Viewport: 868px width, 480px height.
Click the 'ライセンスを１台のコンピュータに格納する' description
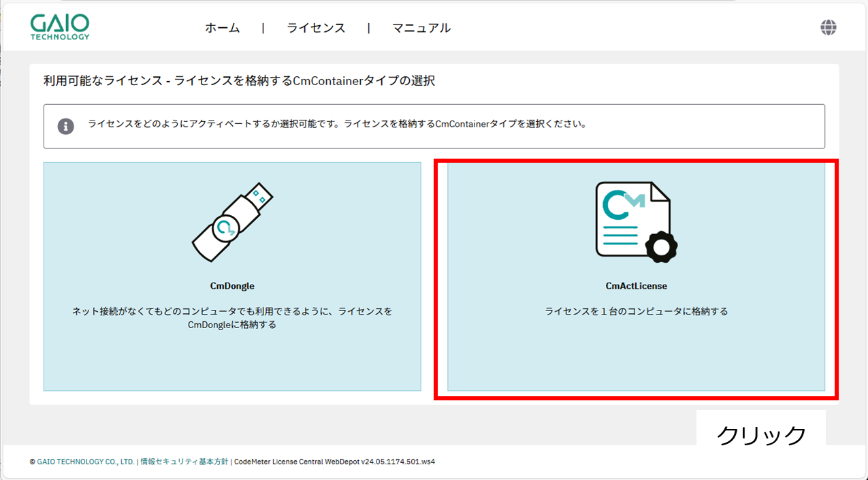coord(636,311)
